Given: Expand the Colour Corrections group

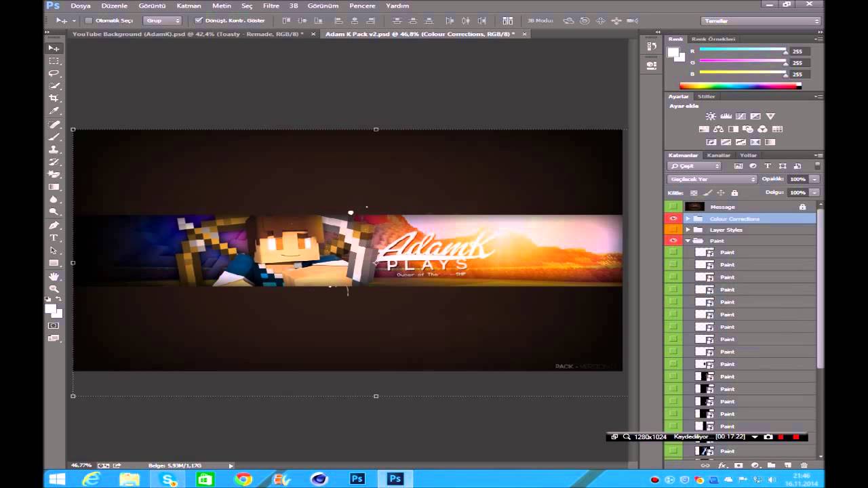Looking at the screenshot, I should pyautogui.click(x=688, y=219).
